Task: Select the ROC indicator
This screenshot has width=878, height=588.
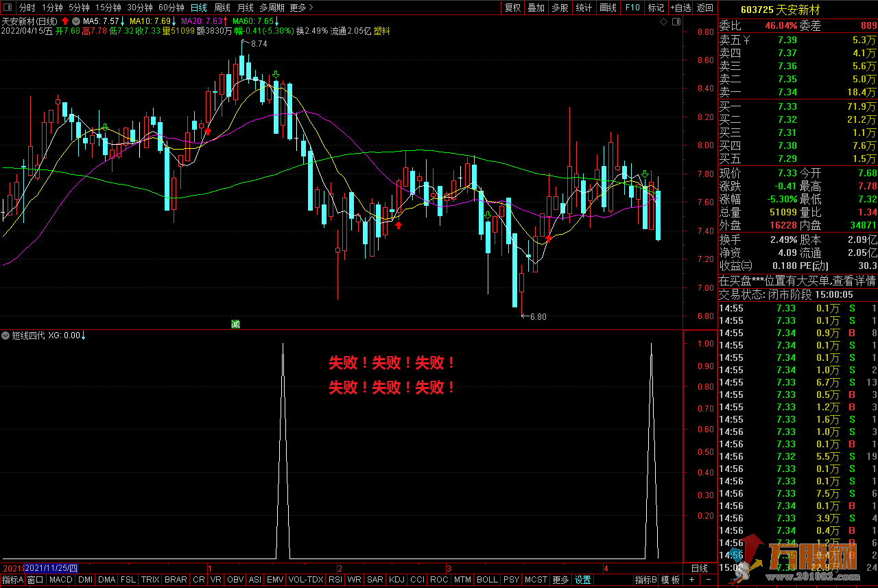Action: click(x=439, y=580)
